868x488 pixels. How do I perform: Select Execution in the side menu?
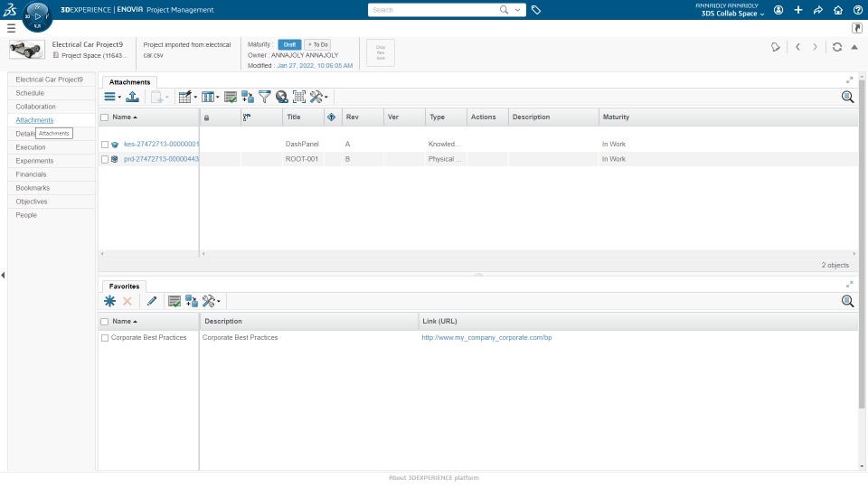[31, 147]
